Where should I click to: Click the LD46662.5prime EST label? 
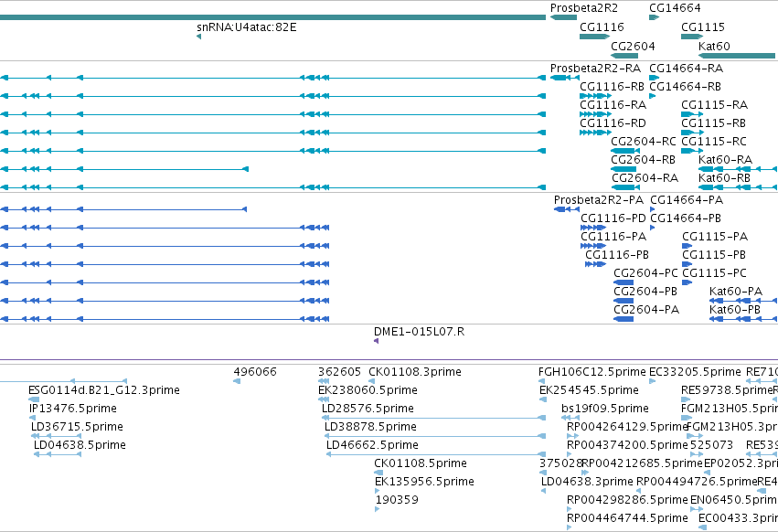(372, 446)
